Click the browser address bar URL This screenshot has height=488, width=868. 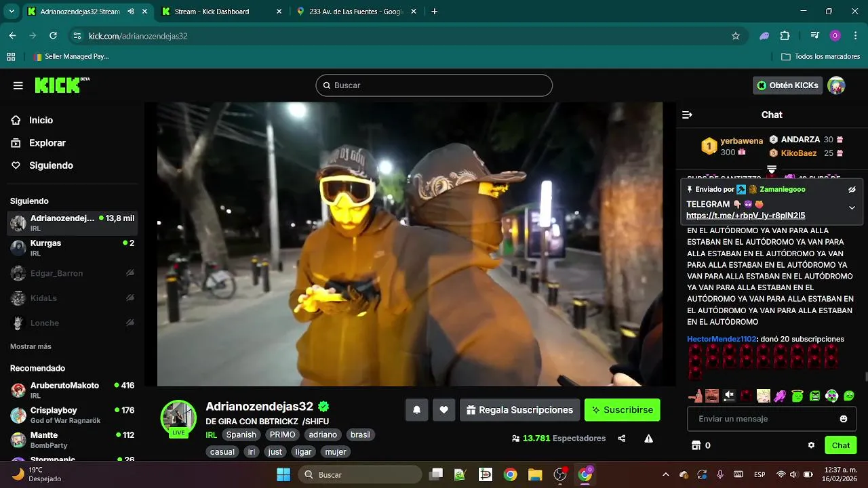tap(138, 36)
